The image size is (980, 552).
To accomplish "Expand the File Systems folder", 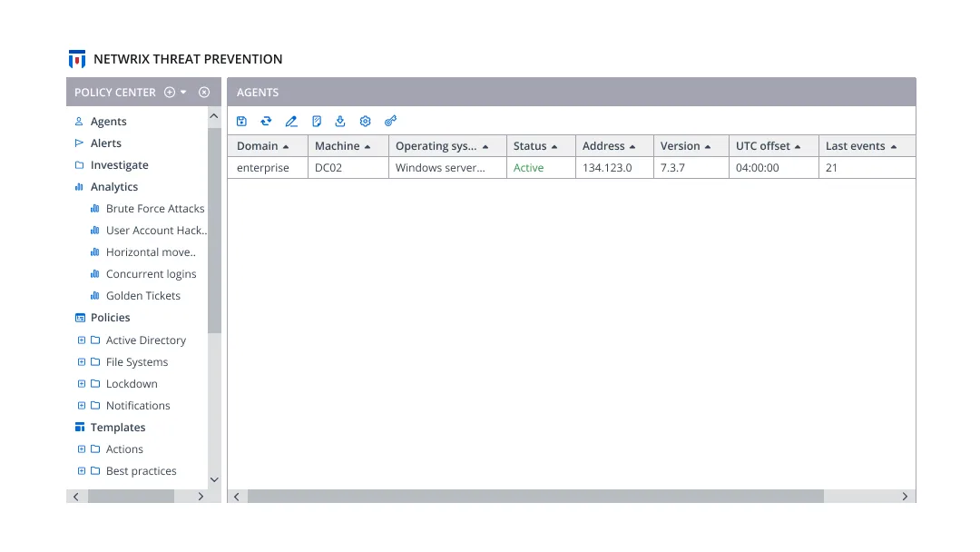I will tap(82, 362).
